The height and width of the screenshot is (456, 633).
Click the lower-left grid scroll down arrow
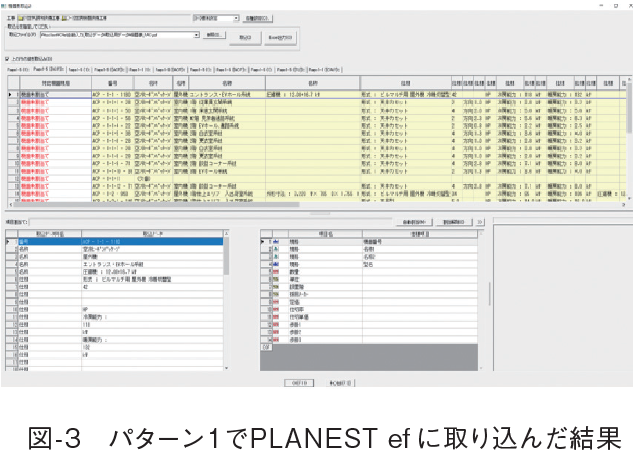click(x=226, y=368)
